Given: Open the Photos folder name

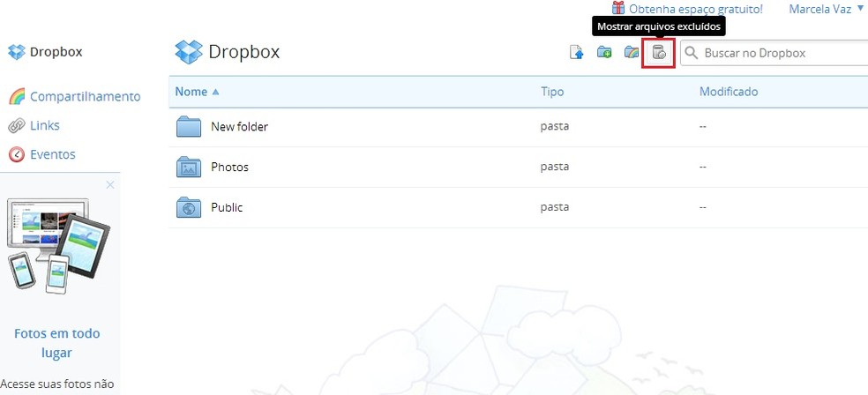Looking at the screenshot, I should tap(229, 167).
